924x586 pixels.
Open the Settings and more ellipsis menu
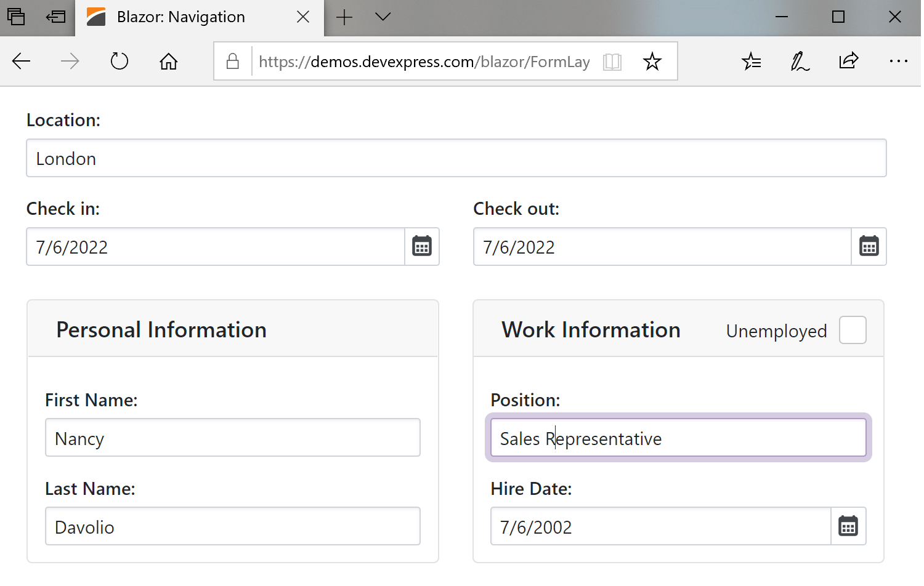click(898, 62)
